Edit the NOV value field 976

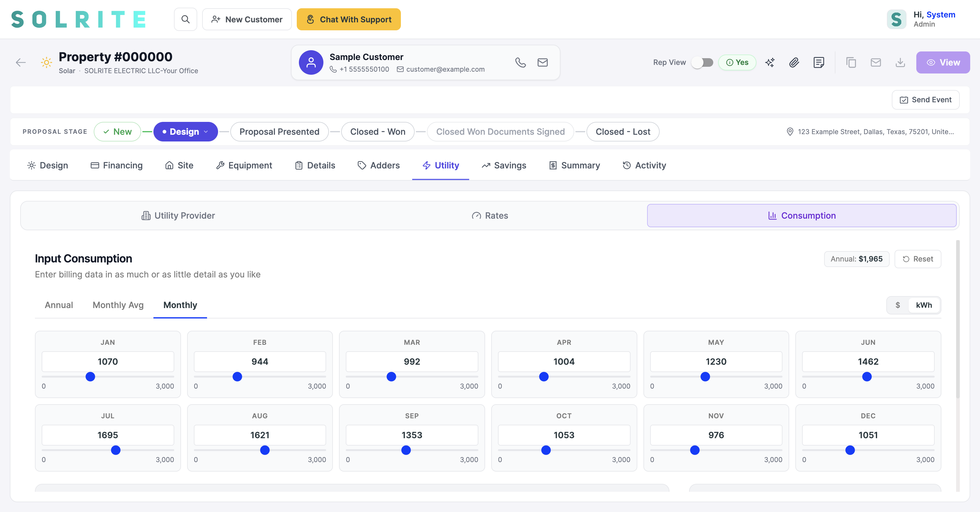716,435
